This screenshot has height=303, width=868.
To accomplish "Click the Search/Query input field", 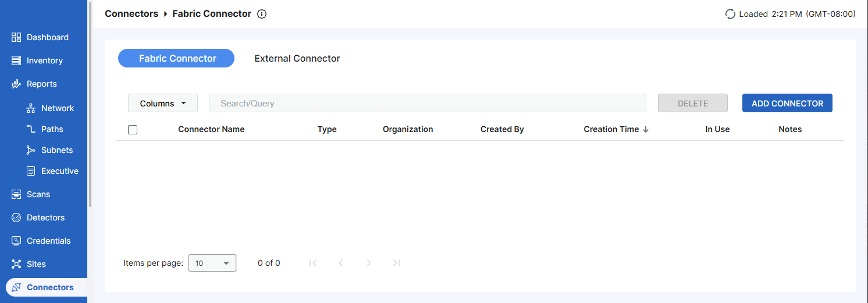I will [x=428, y=104].
